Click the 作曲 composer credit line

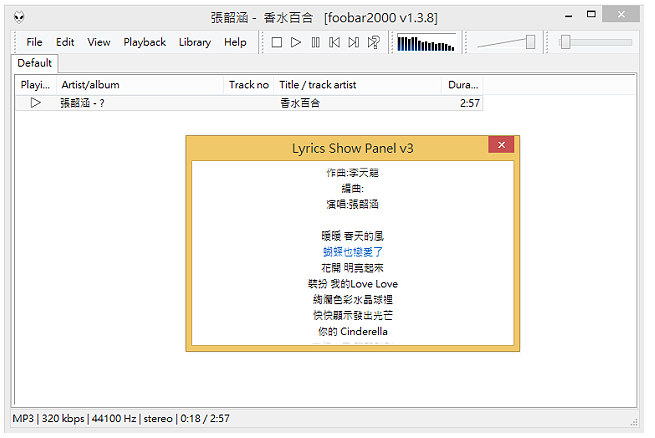coord(353,172)
